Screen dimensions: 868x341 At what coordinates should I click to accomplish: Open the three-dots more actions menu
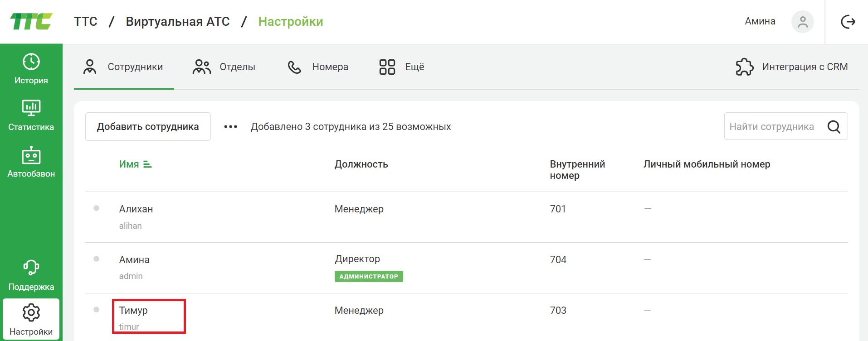coord(230,127)
